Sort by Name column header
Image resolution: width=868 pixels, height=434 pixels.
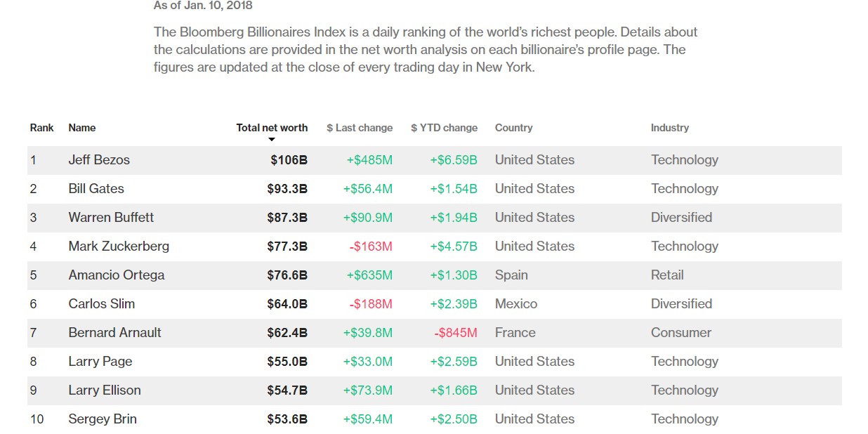click(x=81, y=128)
